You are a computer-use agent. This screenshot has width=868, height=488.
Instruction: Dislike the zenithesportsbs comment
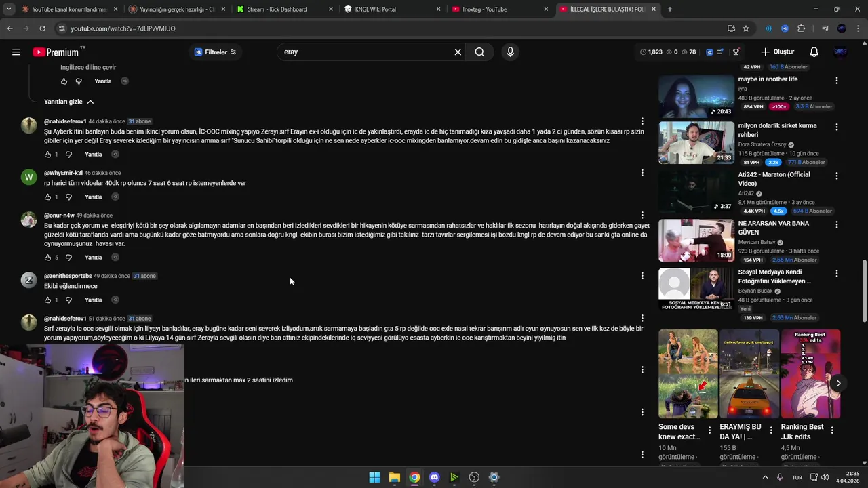click(x=68, y=300)
